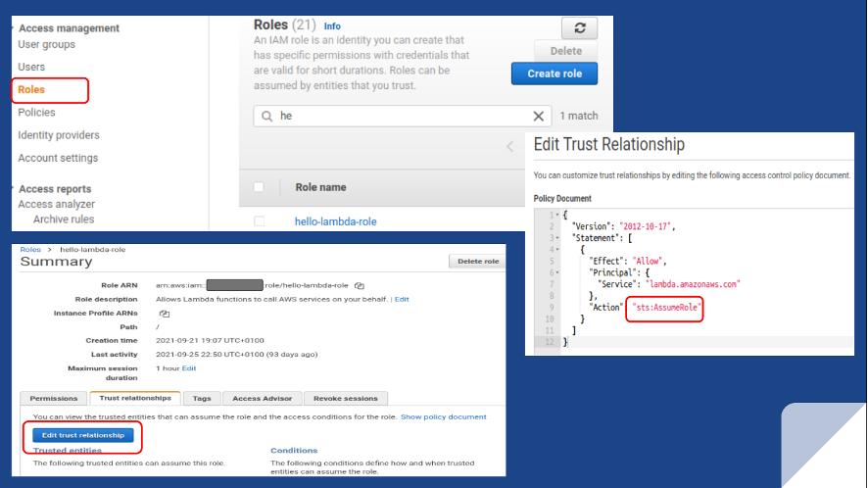Click the Trusted entities heading
The width and height of the screenshot is (868, 488).
pyautogui.click(x=67, y=451)
